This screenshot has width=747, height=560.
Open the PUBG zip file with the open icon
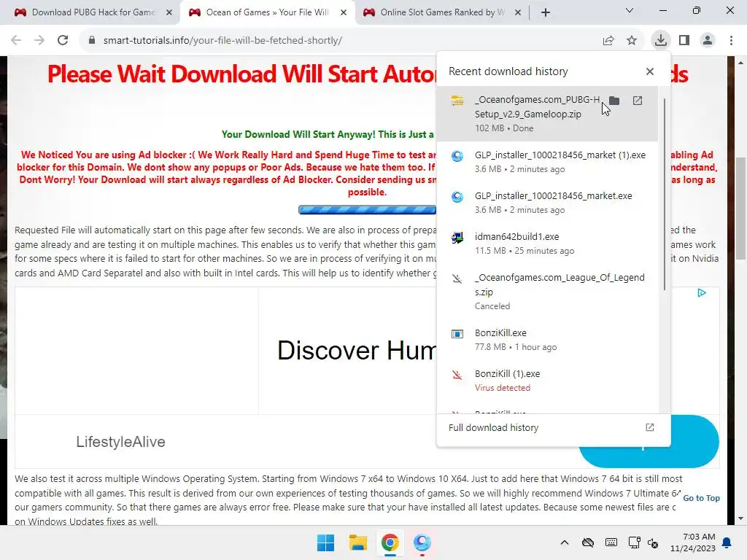tap(638, 101)
